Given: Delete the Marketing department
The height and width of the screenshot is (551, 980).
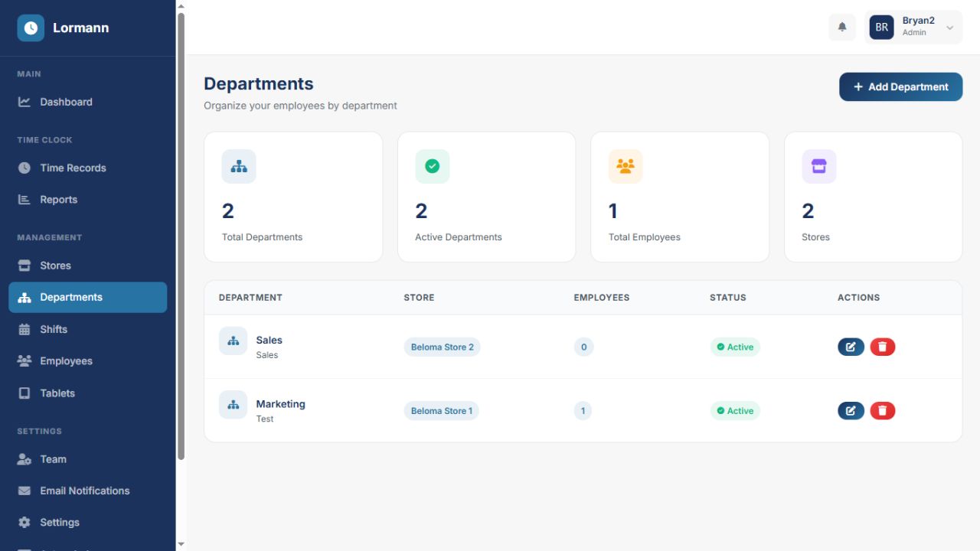Looking at the screenshot, I should pos(882,411).
